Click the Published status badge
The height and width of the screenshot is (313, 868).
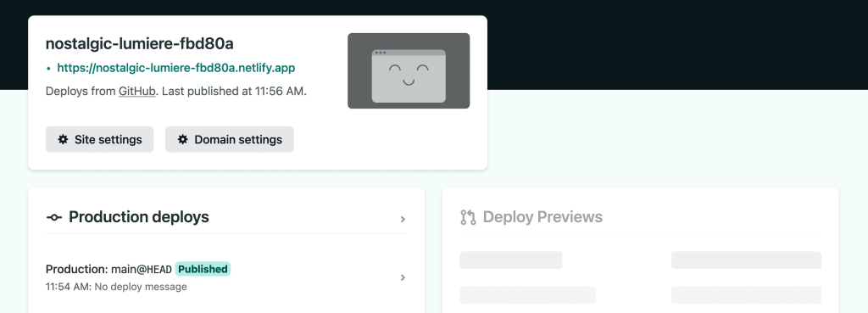click(203, 269)
